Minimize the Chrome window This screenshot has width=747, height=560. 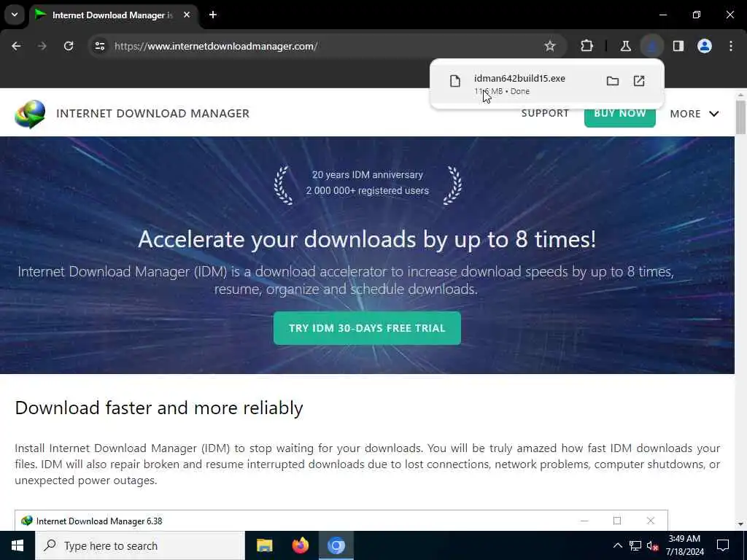point(662,15)
